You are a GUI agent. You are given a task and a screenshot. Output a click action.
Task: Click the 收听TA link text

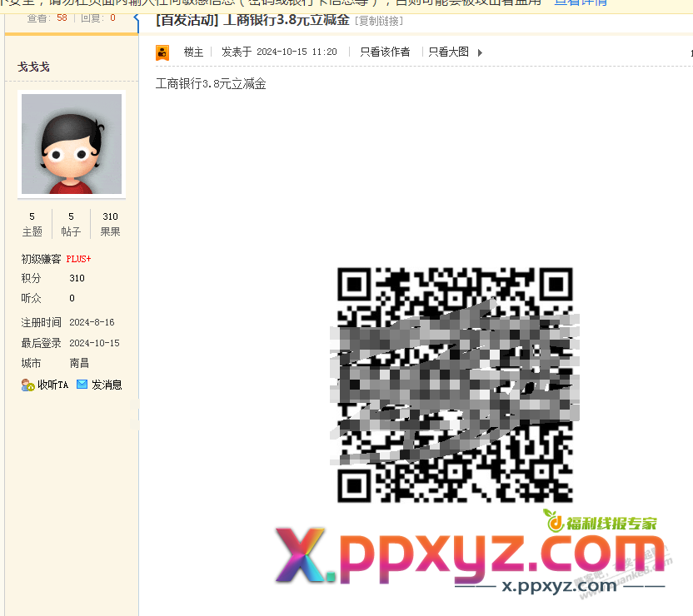[53, 385]
